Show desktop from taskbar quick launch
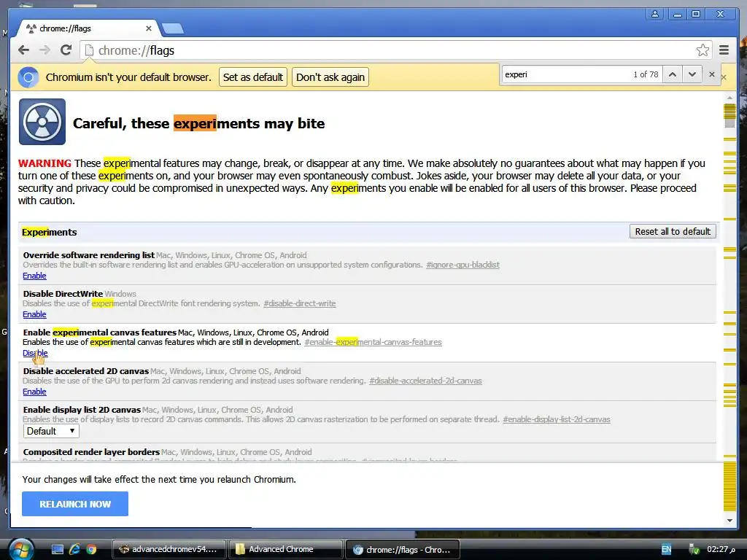This screenshot has height=560, width=747. (58, 550)
